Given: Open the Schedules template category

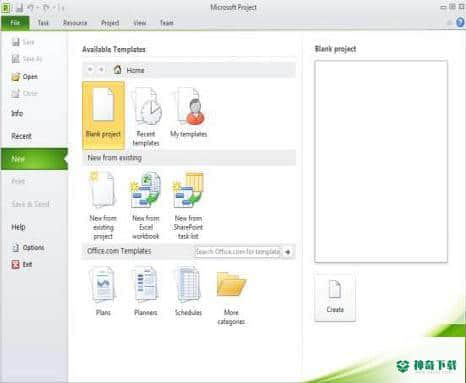Looking at the screenshot, I should (188, 291).
